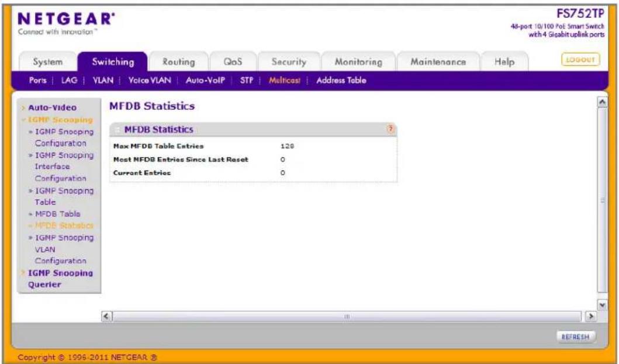Collapse the IGMP Snooping sidebar section

pyautogui.click(x=60, y=120)
